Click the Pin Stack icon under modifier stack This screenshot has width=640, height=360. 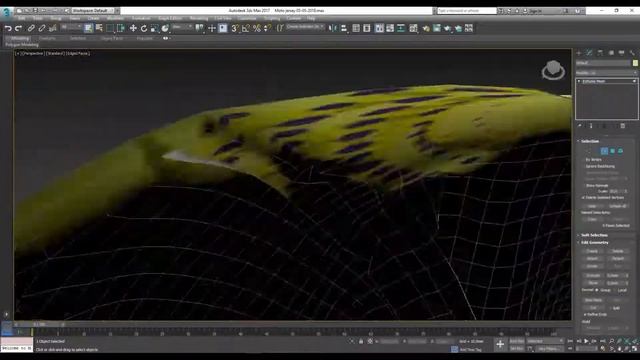[580, 126]
